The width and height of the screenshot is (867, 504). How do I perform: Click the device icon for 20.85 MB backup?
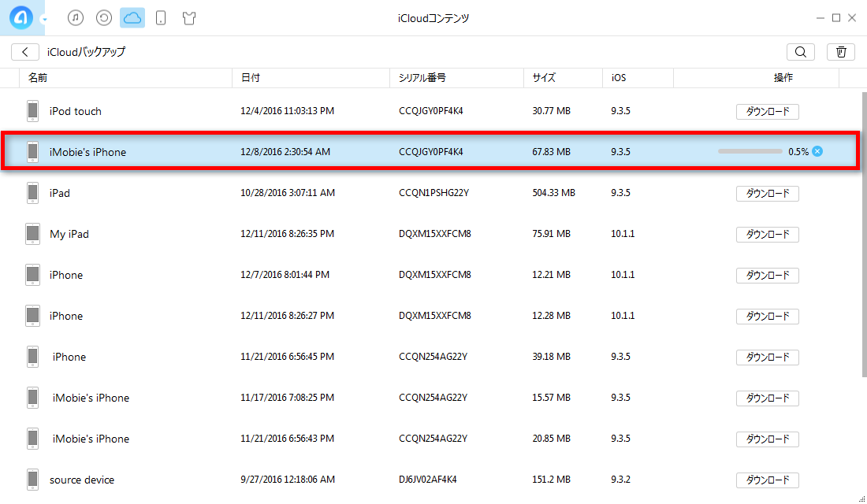(x=32, y=438)
